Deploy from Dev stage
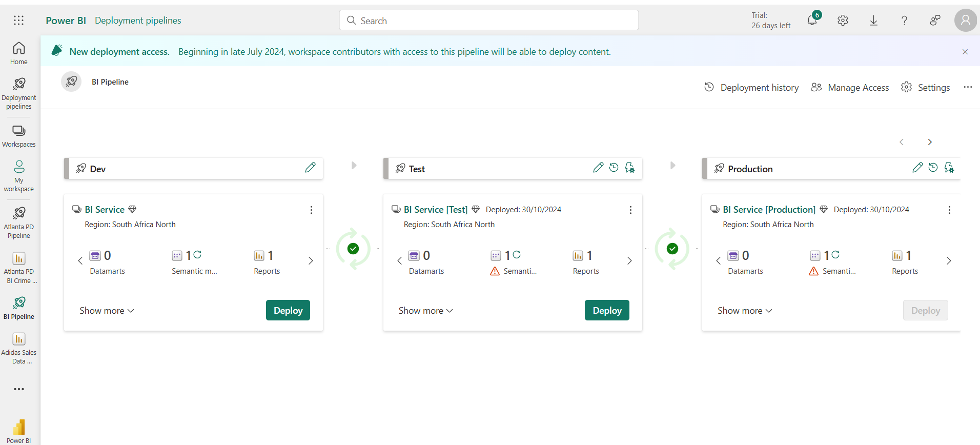This screenshot has width=980, height=445. 288,310
